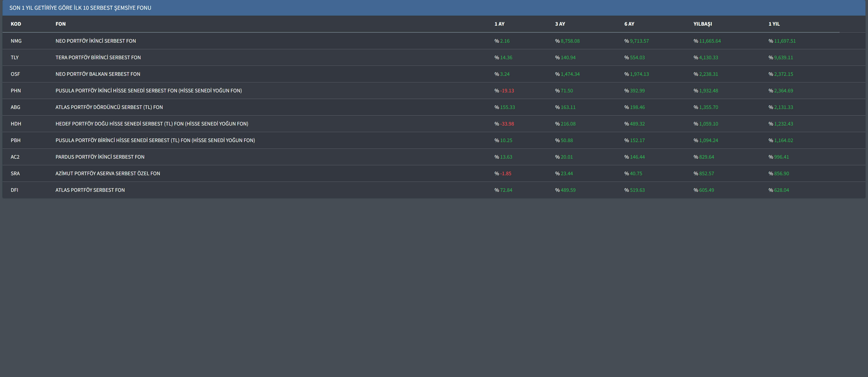This screenshot has height=377, width=868.
Task: Open TERA PORTFÖY BİRİNCİ SERBEST FON
Action: [x=98, y=58]
